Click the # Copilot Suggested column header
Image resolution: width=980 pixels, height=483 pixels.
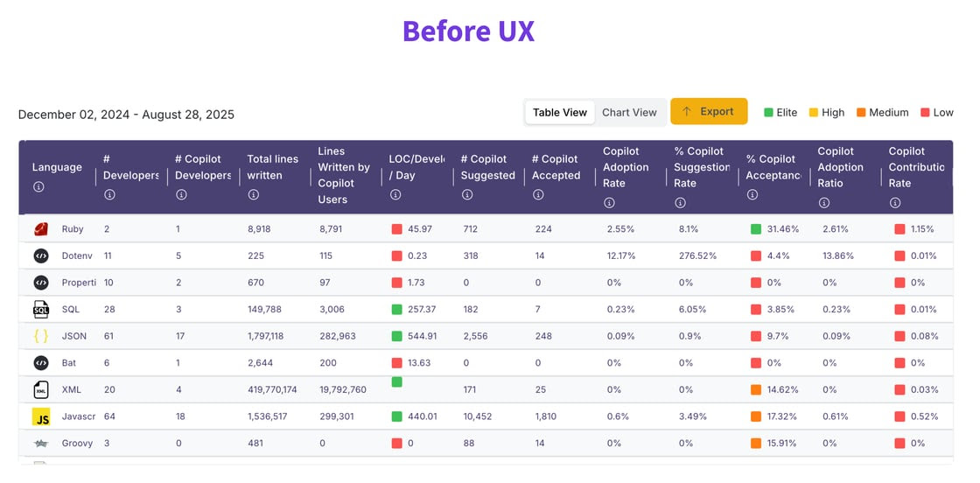(488, 167)
